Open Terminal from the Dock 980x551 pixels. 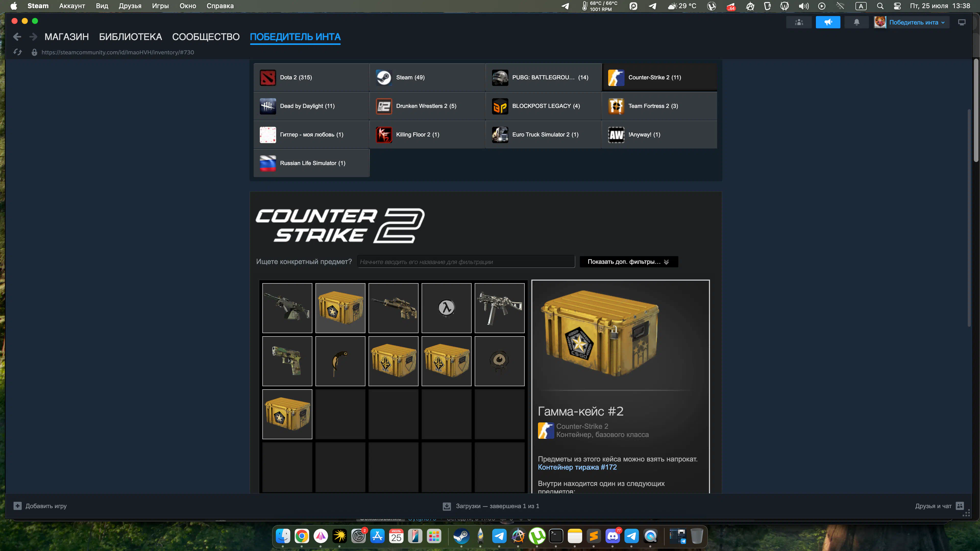(x=556, y=536)
